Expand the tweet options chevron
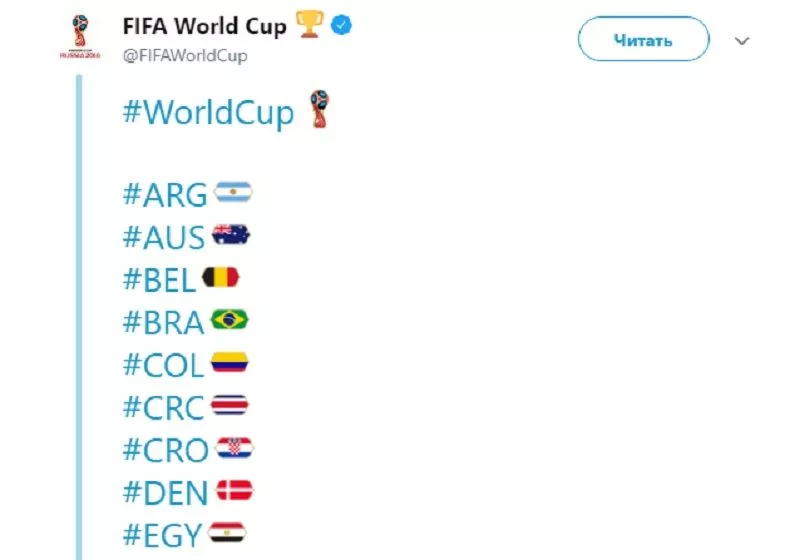The height and width of the screenshot is (560, 800). (x=742, y=41)
